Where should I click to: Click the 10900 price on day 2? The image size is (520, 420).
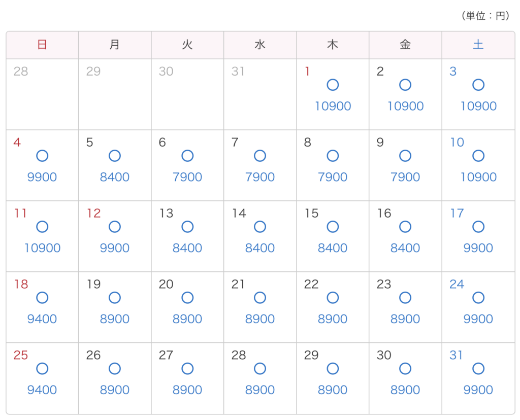[405, 106]
